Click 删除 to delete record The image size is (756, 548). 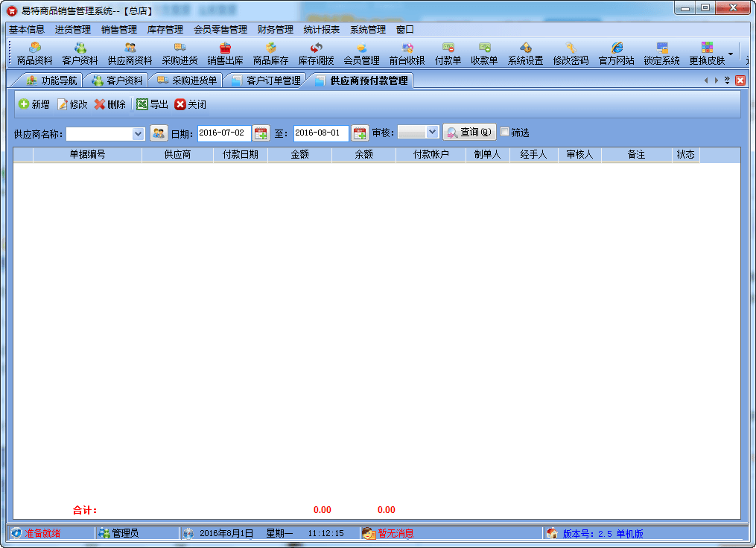pos(110,104)
